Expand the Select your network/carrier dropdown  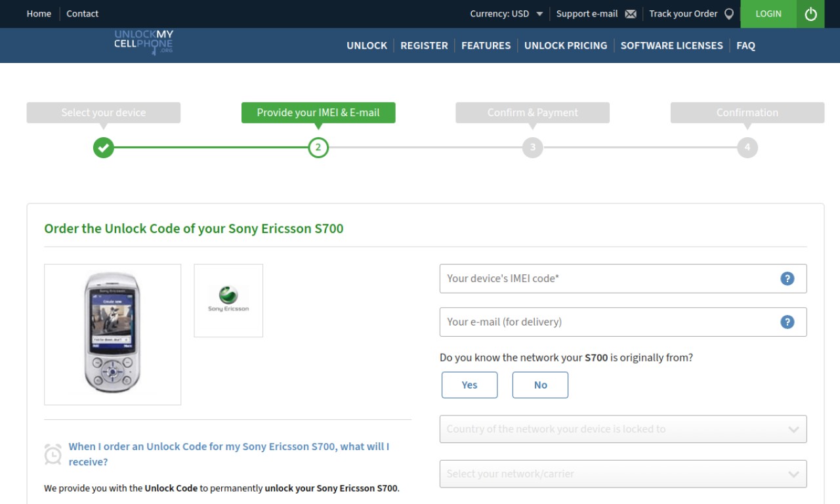(x=623, y=474)
